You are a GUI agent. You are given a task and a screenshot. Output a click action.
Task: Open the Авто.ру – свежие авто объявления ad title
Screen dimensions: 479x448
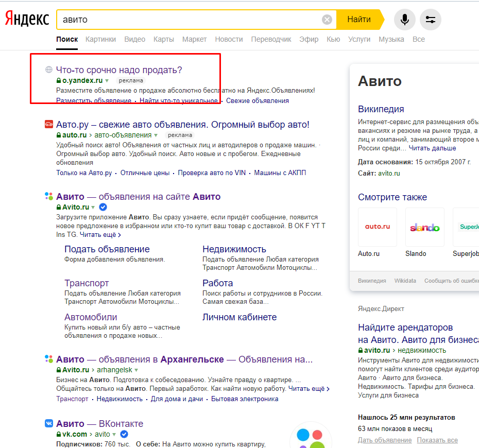(183, 125)
